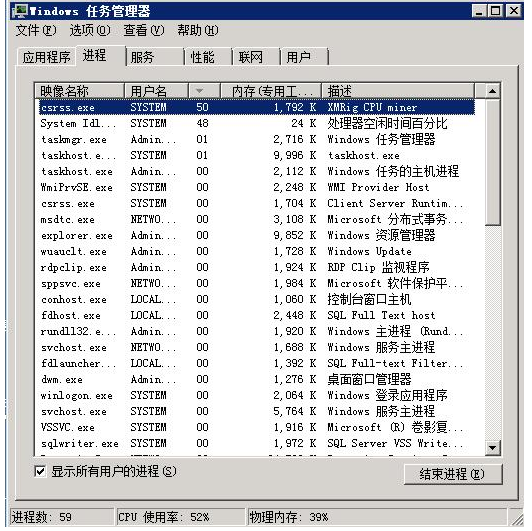Sort by 内存(专用工... column header
This screenshot has width=532, height=531.
click(271, 91)
